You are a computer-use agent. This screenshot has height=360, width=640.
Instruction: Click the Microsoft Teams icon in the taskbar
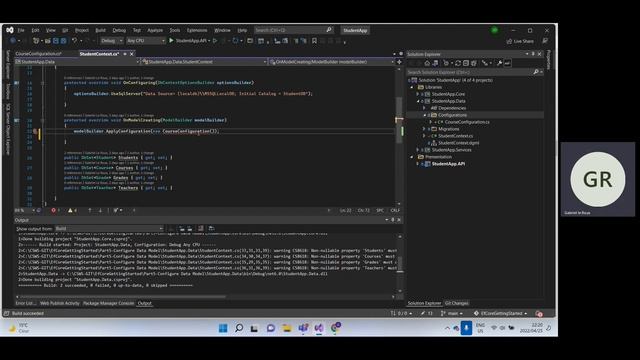coord(303,328)
